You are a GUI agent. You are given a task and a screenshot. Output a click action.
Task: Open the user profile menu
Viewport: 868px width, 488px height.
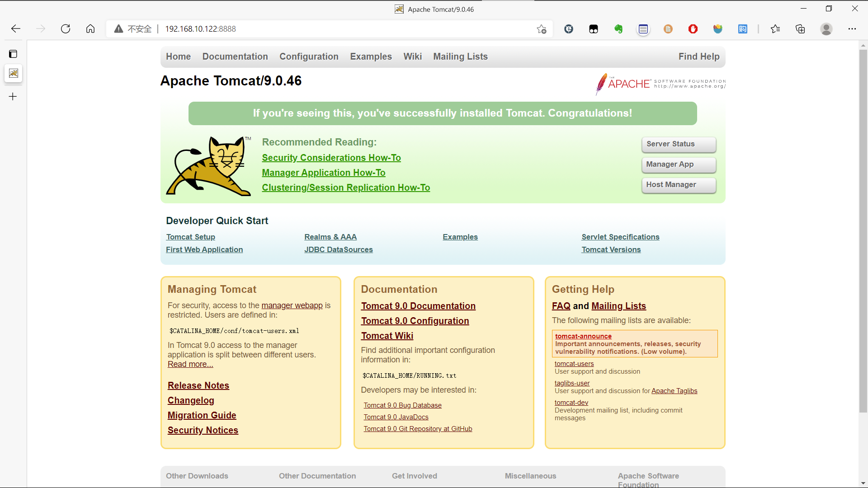826,29
